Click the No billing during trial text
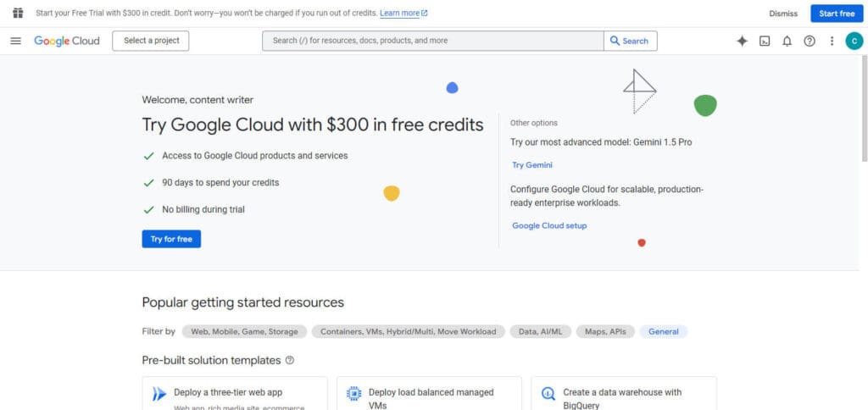Image resolution: width=868 pixels, height=410 pixels. [x=203, y=210]
